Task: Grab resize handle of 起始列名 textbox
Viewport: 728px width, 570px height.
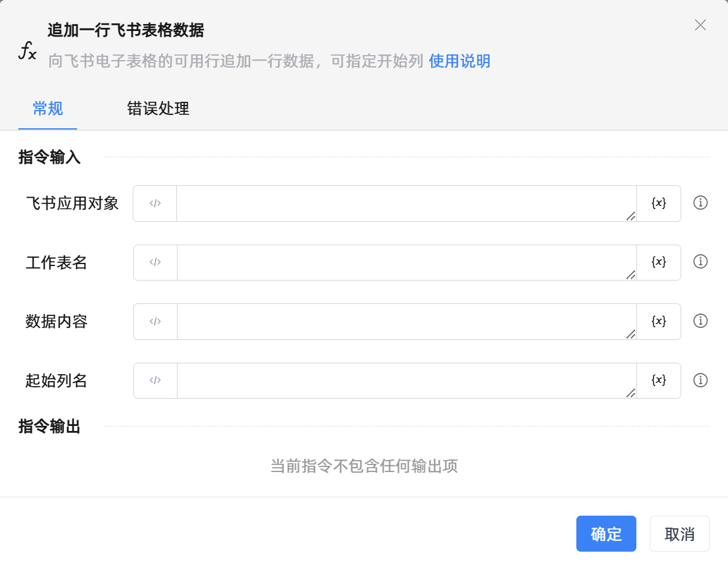Action: tap(631, 393)
